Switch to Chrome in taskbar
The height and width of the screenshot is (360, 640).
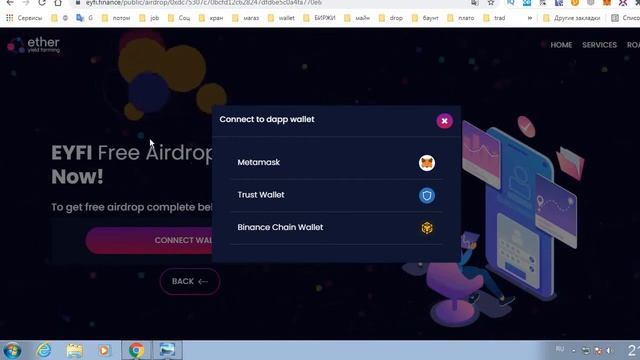(136, 350)
